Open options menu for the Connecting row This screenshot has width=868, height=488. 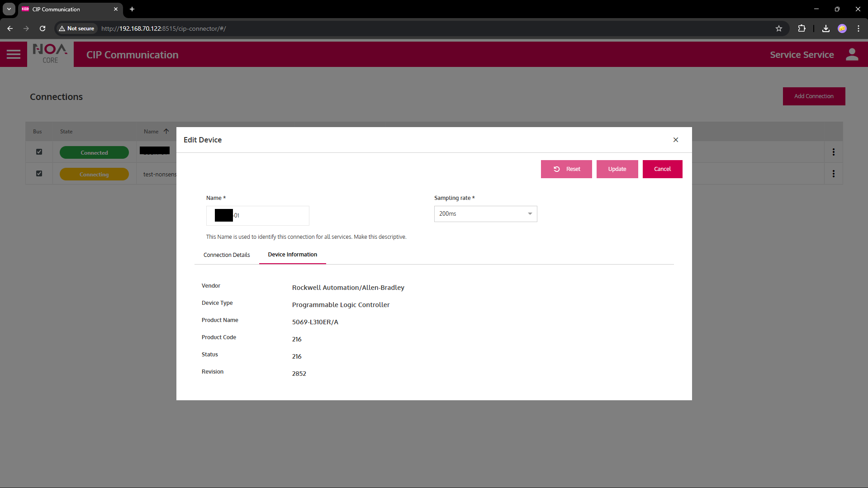[833, 174]
